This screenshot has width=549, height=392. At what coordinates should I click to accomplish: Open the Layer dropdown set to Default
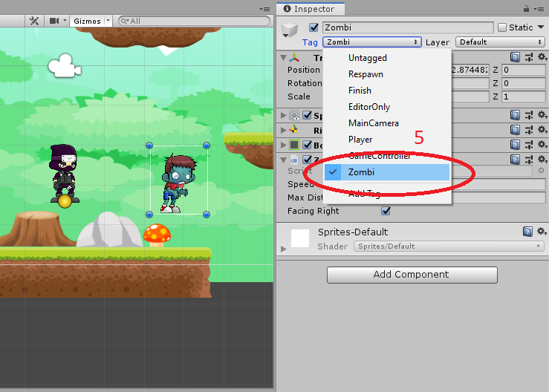tap(500, 42)
